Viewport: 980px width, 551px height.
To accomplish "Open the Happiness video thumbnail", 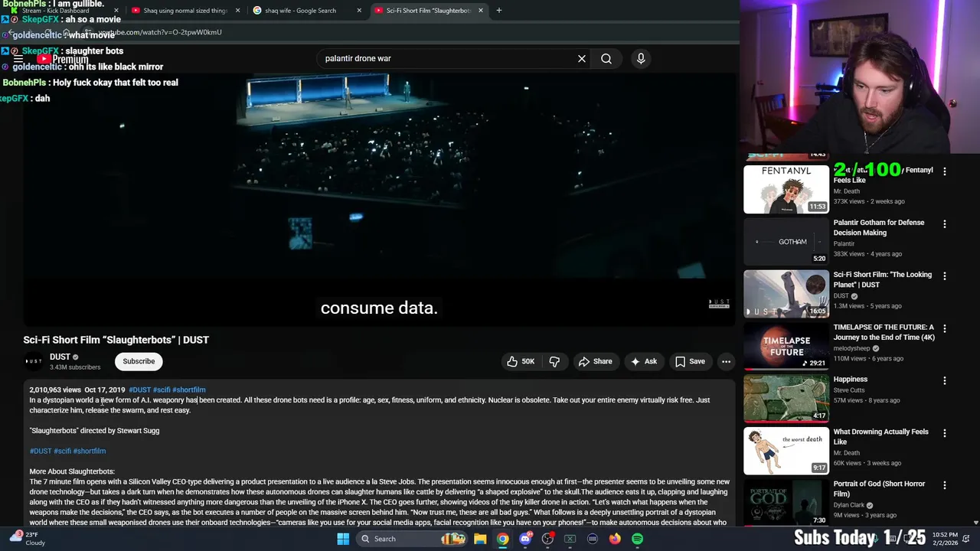I will (786, 397).
